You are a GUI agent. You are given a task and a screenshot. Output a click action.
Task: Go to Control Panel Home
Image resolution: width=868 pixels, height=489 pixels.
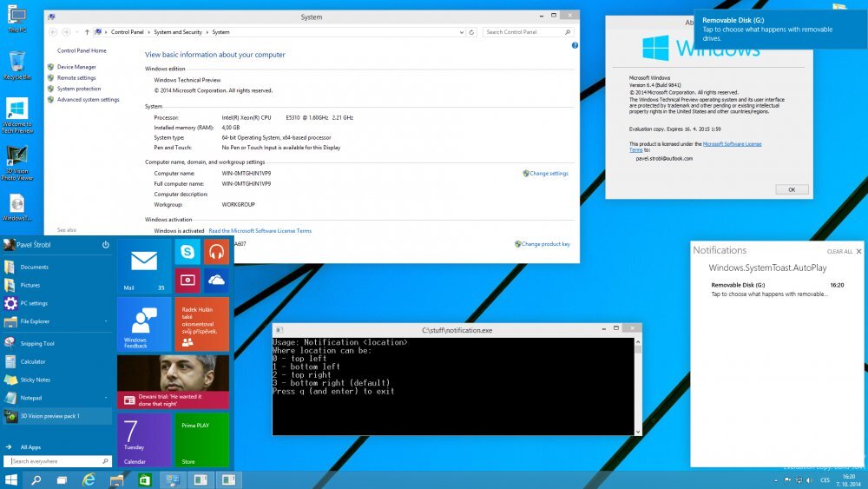pyautogui.click(x=82, y=50)
